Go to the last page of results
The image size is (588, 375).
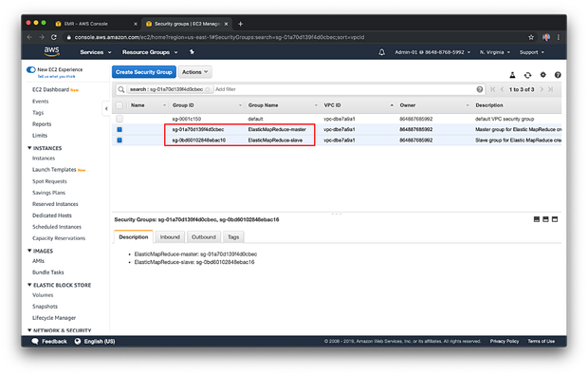[550, 89]
